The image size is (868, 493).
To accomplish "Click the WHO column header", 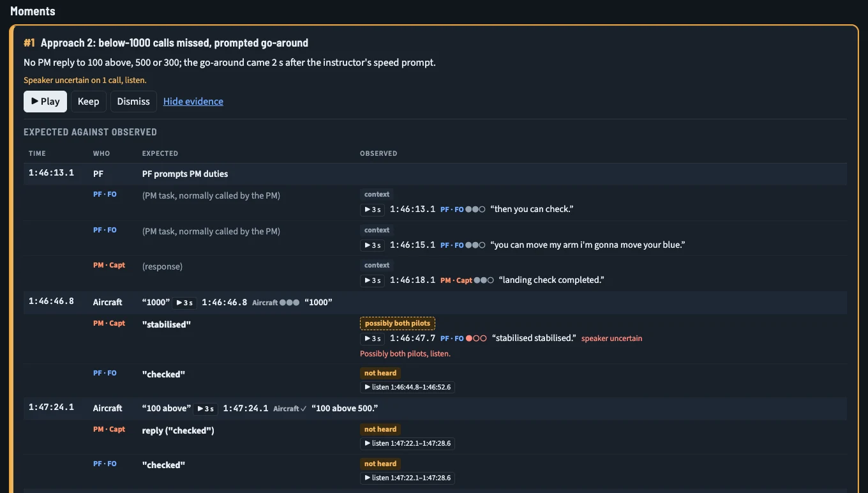I will tap(101, 154).
